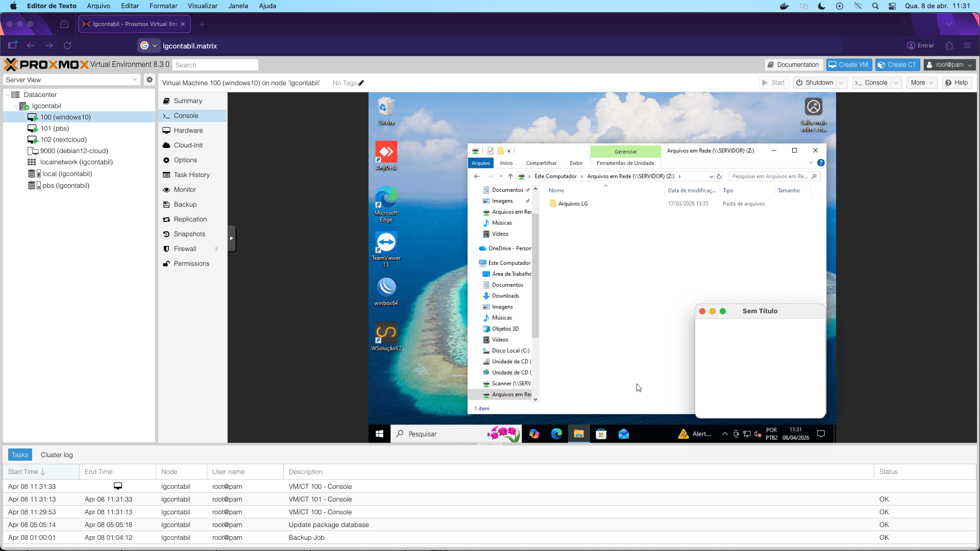Screen dimensions: 980x551
Task: Open server view settings gear
Action: (150, 80)
